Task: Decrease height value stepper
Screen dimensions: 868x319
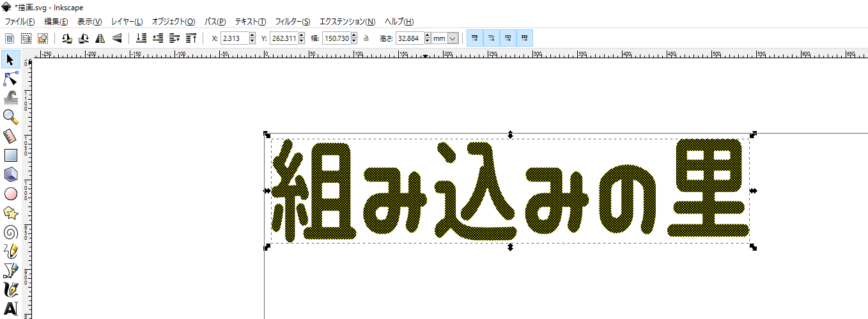Action: (426, 42)
